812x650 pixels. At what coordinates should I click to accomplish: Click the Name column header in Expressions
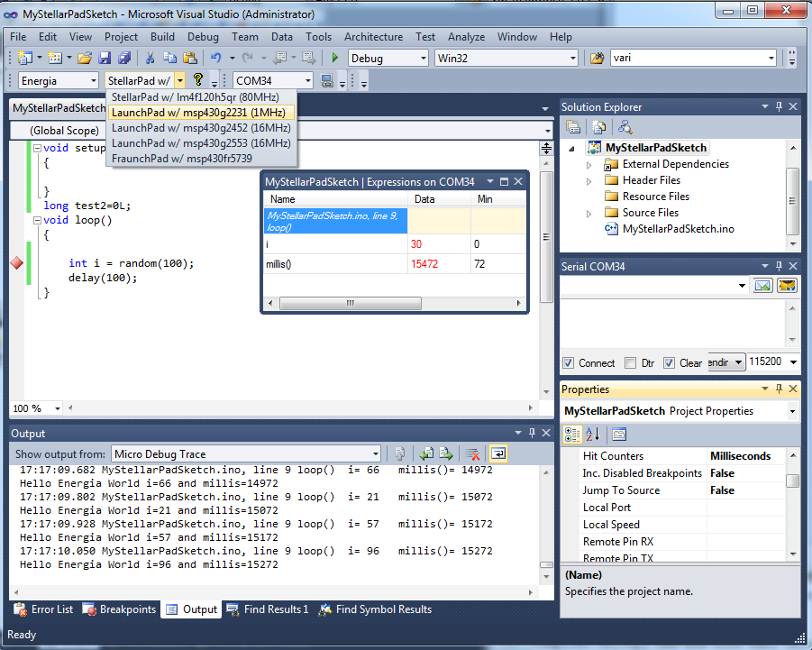point(284,199)
